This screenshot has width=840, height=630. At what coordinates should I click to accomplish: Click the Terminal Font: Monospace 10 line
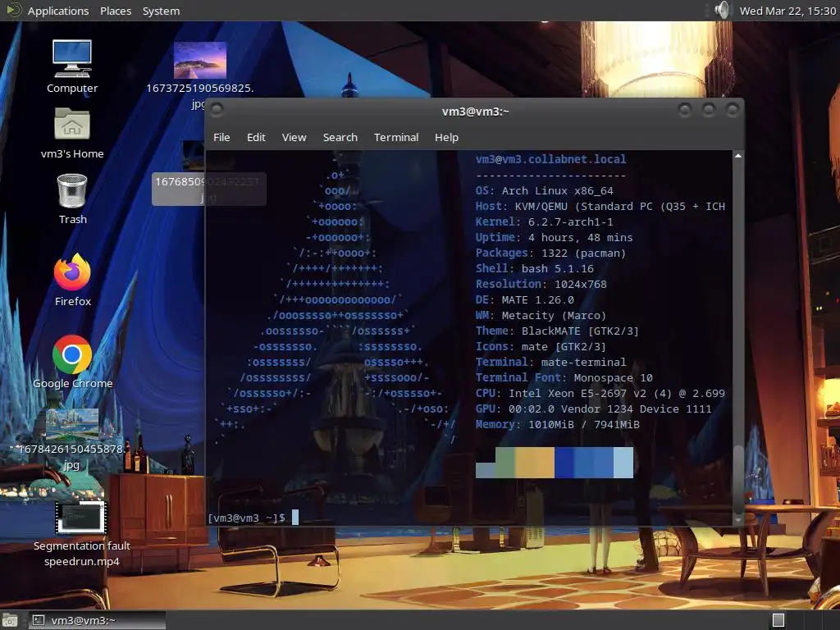pyautogui.click(x=564, y=377)
